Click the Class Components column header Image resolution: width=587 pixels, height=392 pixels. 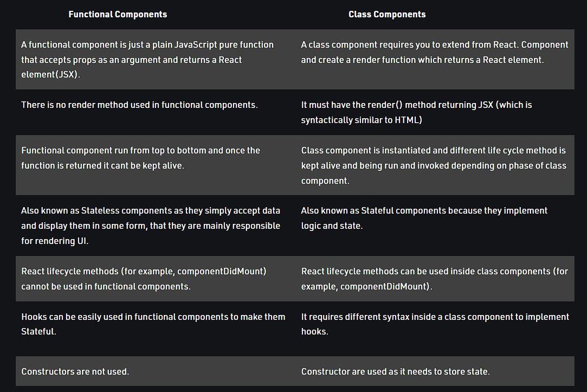[x=387, y=14]
